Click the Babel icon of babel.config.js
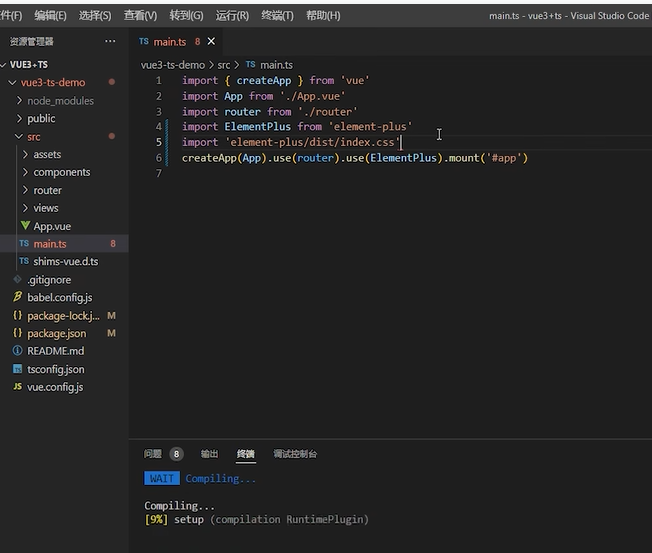The height and width of the screenshot is (553, 652). (x=17, y=297)
